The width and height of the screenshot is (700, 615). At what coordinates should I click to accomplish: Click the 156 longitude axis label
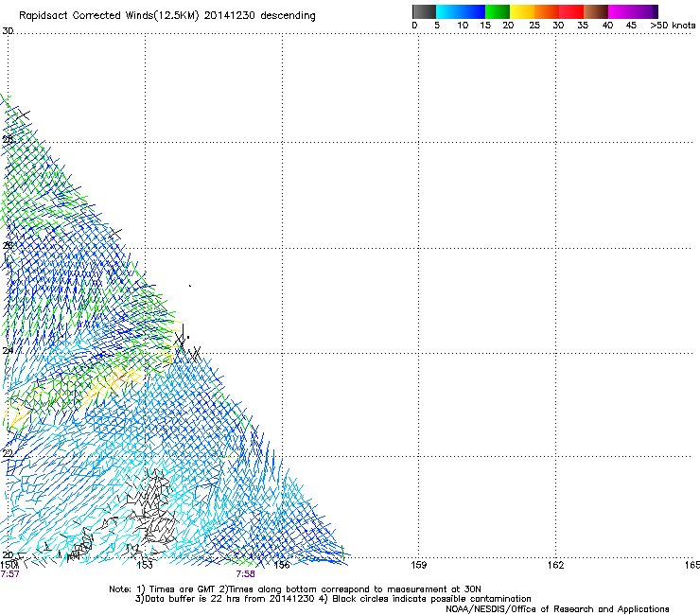pos(282,565)
